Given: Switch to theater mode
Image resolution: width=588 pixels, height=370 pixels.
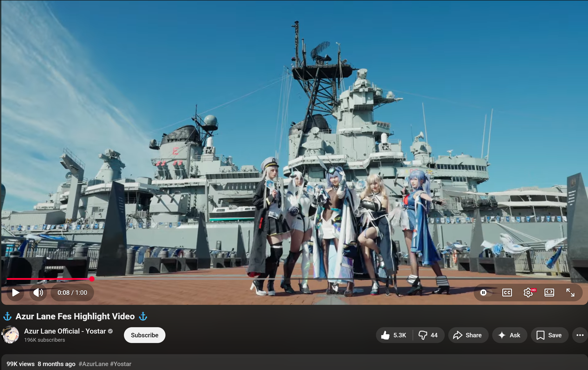Looking at the screenshot, I should [549, 293].
